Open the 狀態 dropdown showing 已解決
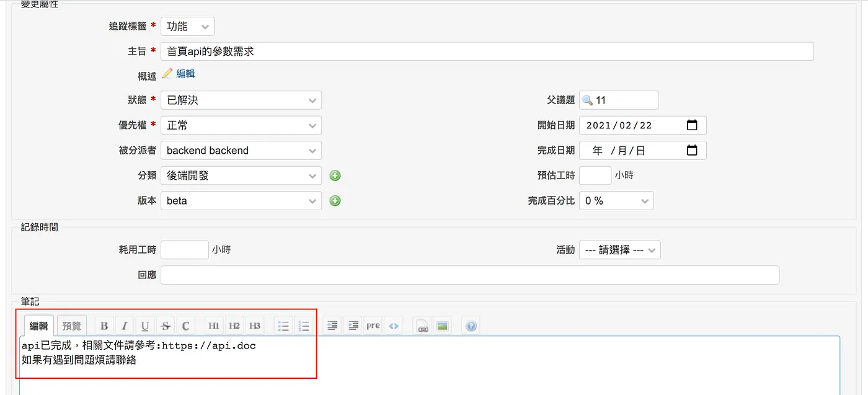Screen dimensions: 868x395 pos(241,100)
